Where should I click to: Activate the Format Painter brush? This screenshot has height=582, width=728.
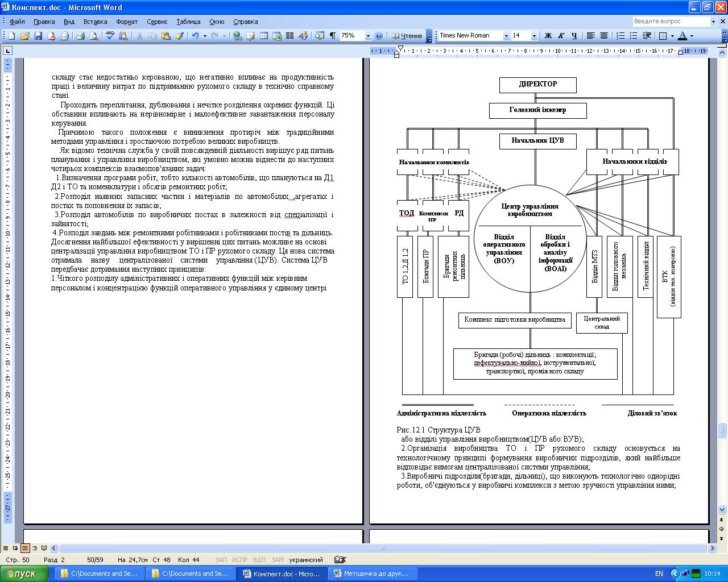[x=179, y=36]
